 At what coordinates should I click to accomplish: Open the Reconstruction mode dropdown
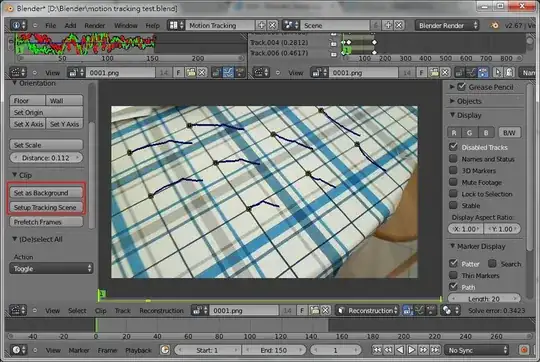click(x=367, y=311)
